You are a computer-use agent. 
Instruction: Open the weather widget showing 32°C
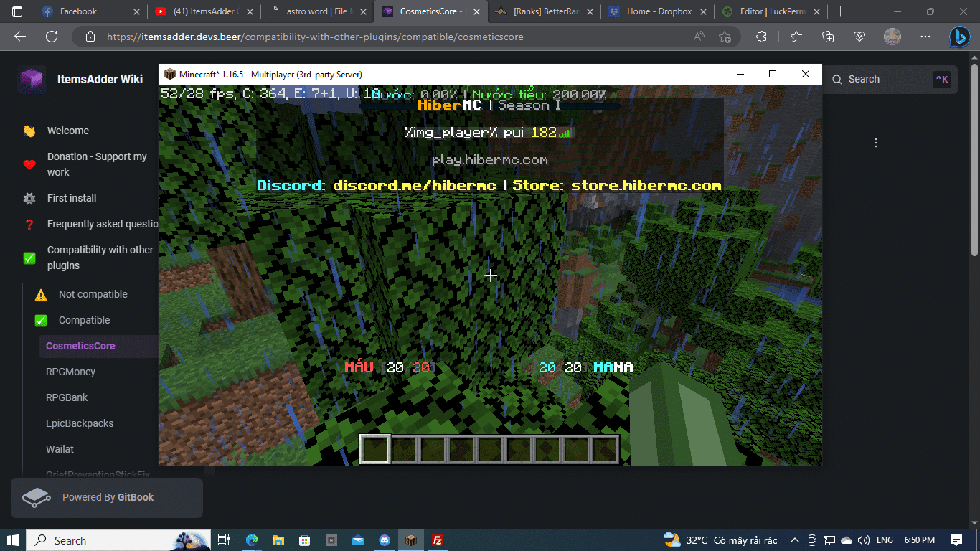(720, 540)
